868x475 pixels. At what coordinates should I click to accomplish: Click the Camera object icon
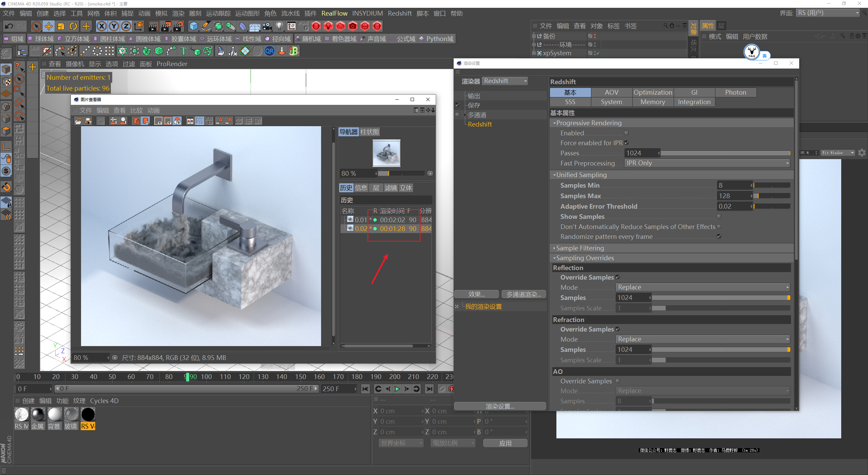tap(267, 26)
